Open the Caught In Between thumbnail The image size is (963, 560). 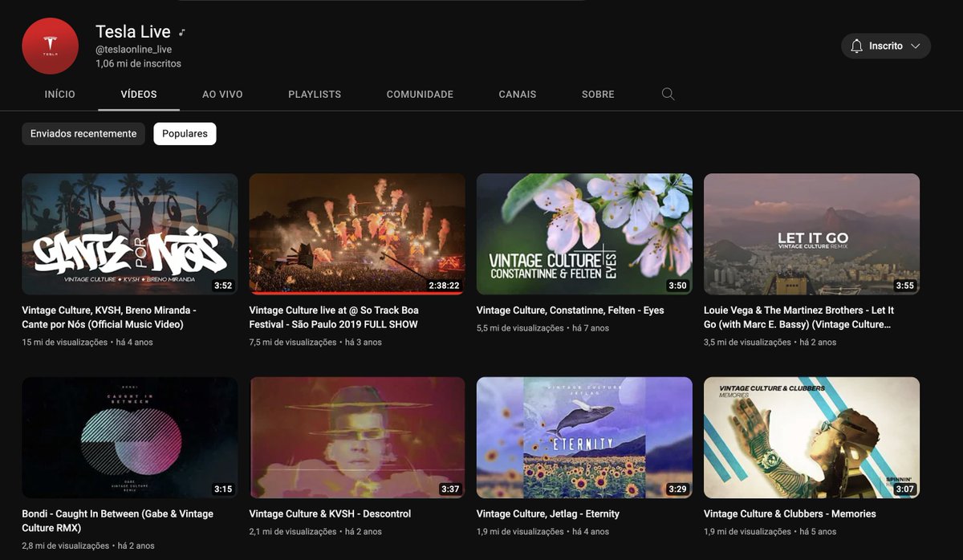pos(129,438)
